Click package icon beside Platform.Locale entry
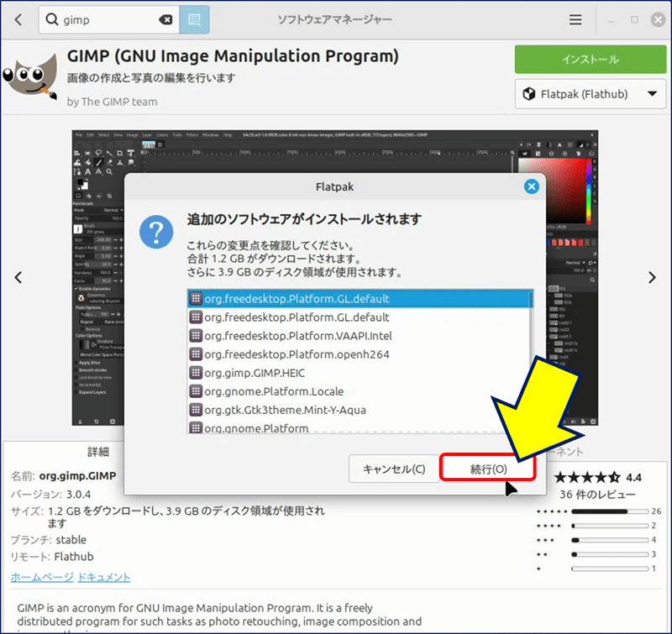This screenshot has height=634, width=672. tap(196, 391)
